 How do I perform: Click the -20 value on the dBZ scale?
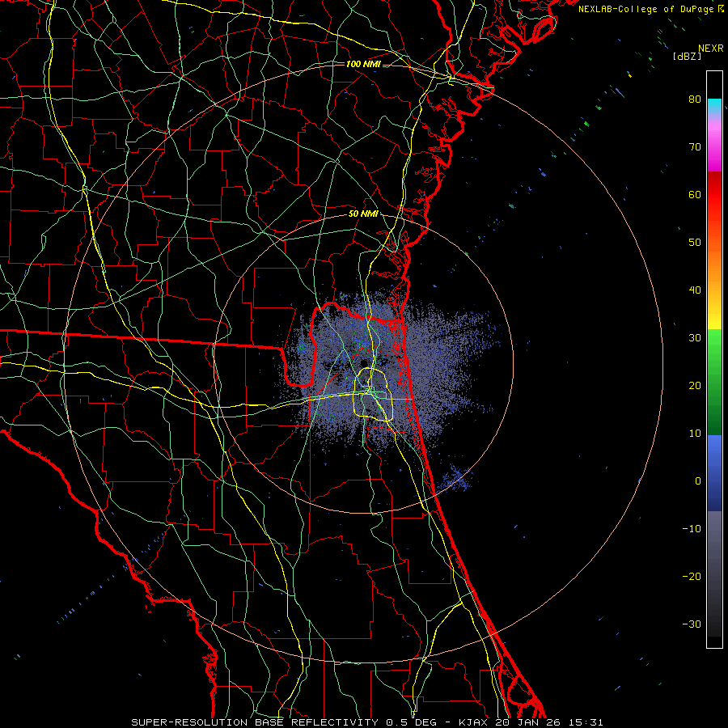click(692, 576)
